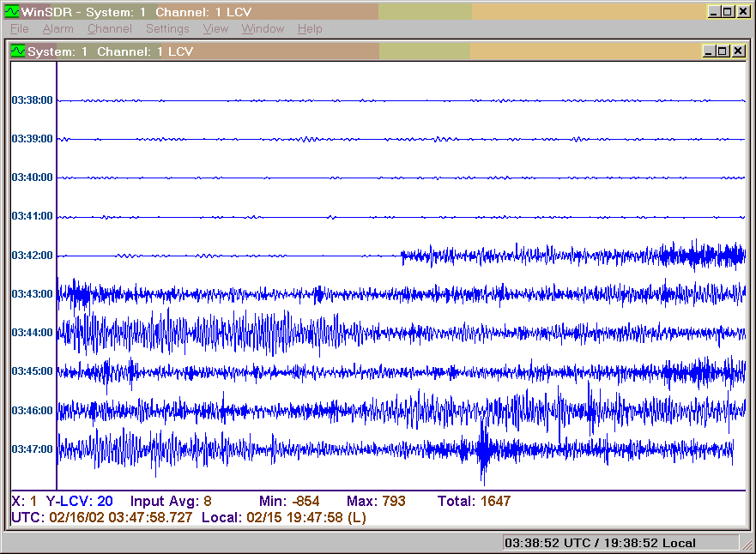756x554 pixels.
Task: Click the 03:41:00 time label
Action: click(x=33, y=216)
